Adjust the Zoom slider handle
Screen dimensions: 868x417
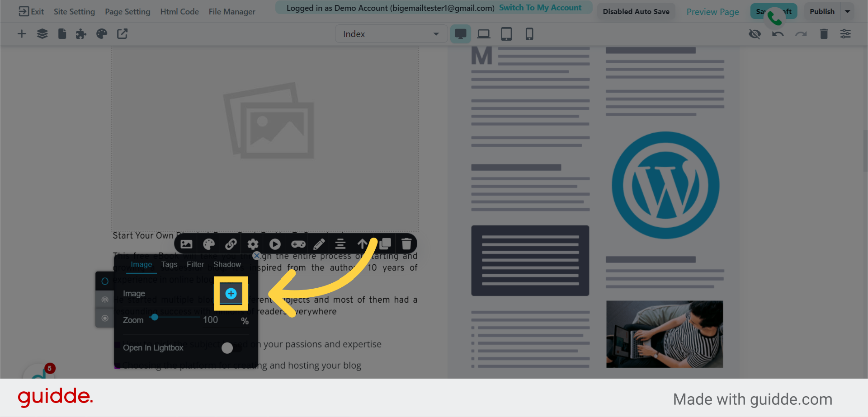click(155, 317)
